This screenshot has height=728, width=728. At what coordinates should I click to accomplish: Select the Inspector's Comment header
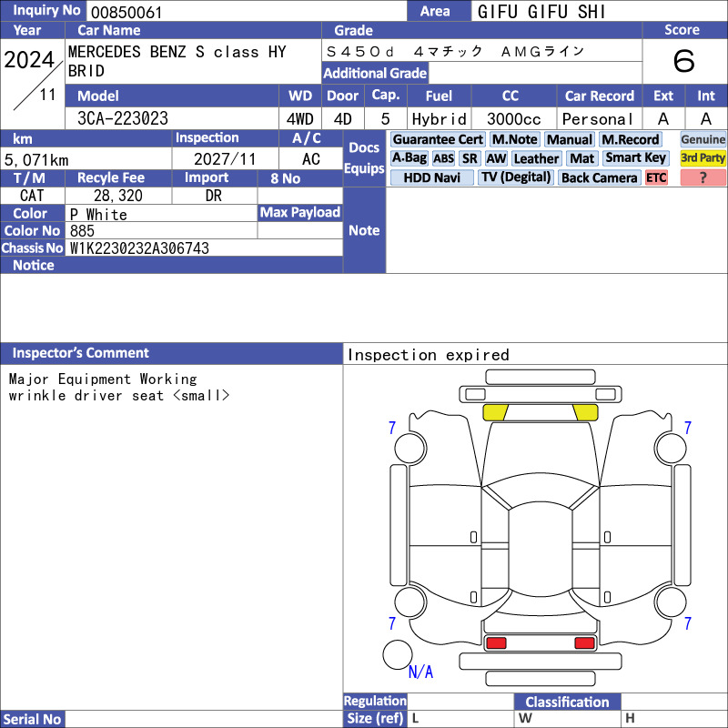pos(171,353)
